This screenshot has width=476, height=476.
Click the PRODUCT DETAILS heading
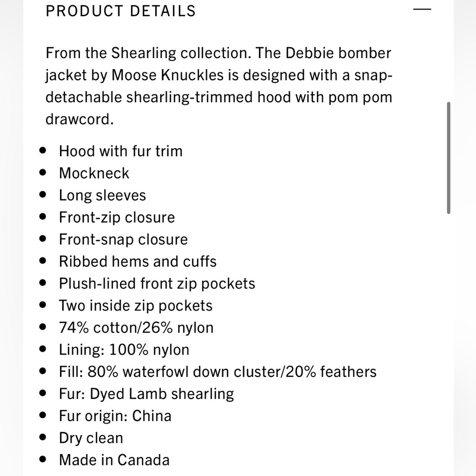click(x=121, y=11)
